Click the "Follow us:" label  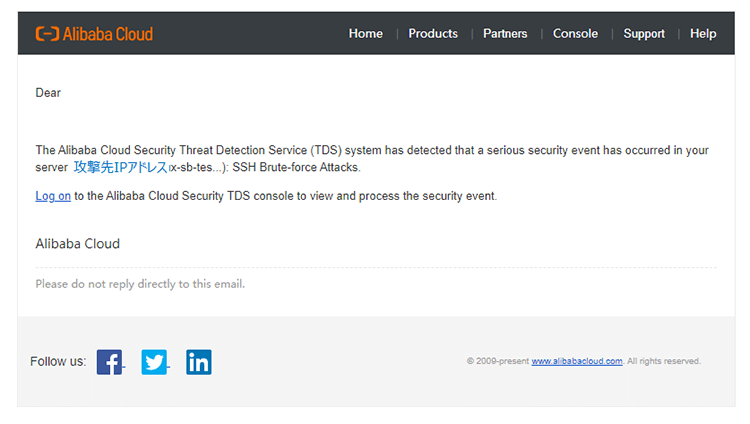pos(58,362)
